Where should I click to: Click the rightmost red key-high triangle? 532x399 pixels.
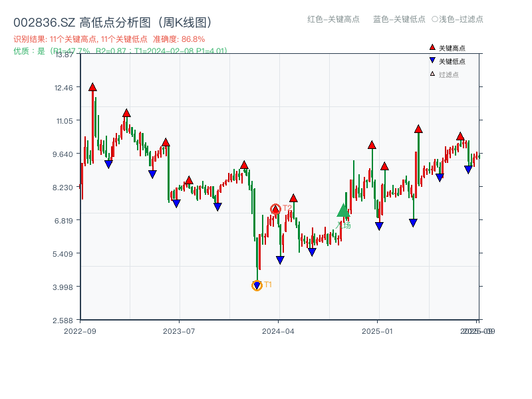(460, 136)
